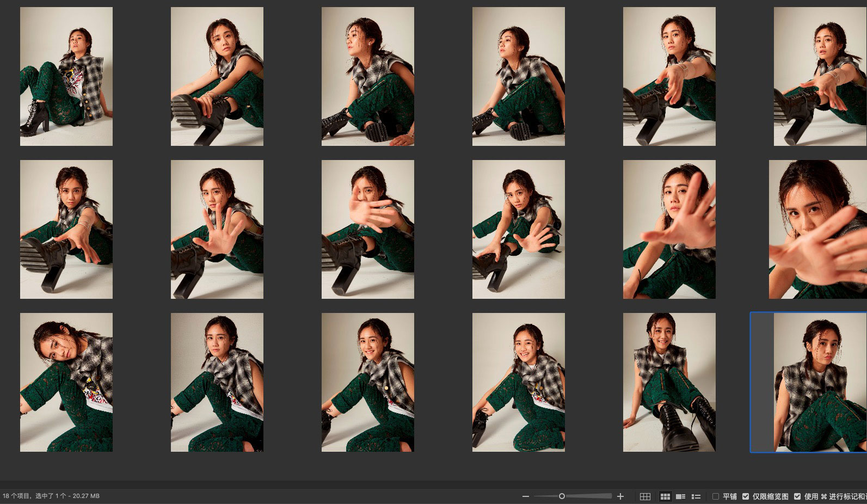Viewport: 867px width, 504px height.
Task: Select first bottom-row photo with tilted head
Action: click(x=66, y=382)
